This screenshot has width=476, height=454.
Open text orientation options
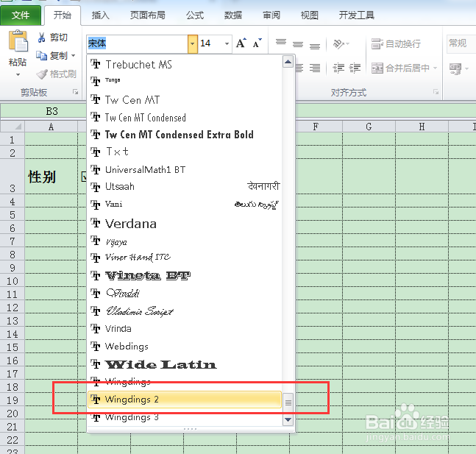[341, 44]
